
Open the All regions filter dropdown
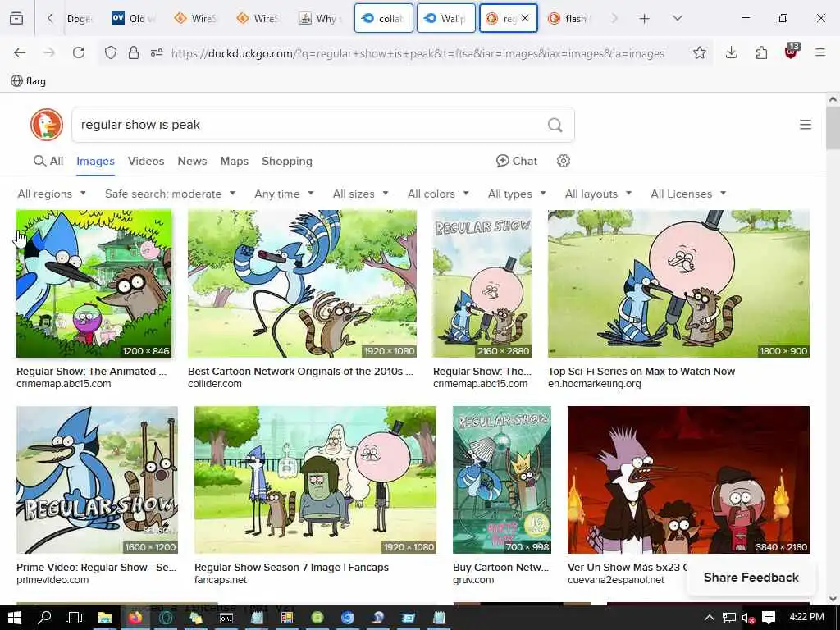point(52,194)
